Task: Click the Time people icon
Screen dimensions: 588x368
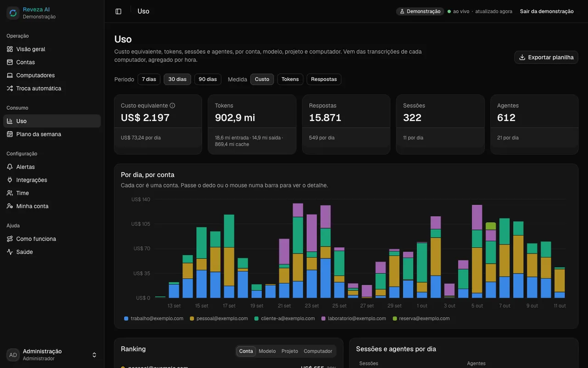Action: pyautogui.click(x=10, y=193)
